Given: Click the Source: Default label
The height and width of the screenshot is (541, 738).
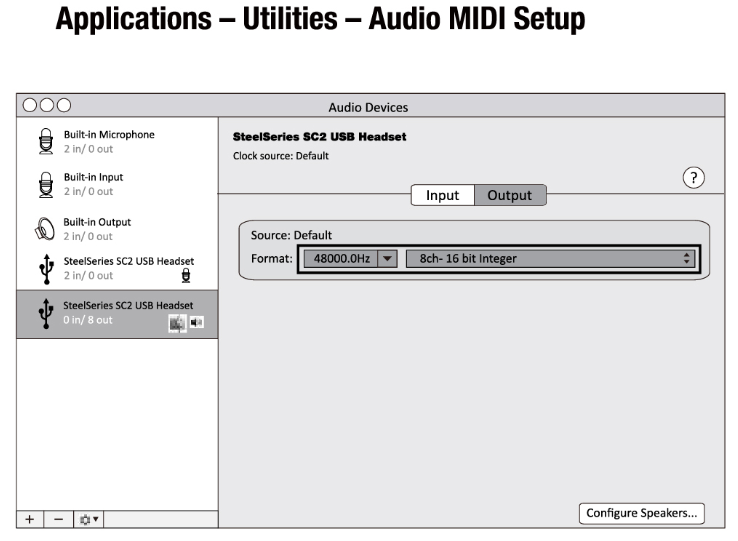Looking at the screenshot, I should click(291, 235).
